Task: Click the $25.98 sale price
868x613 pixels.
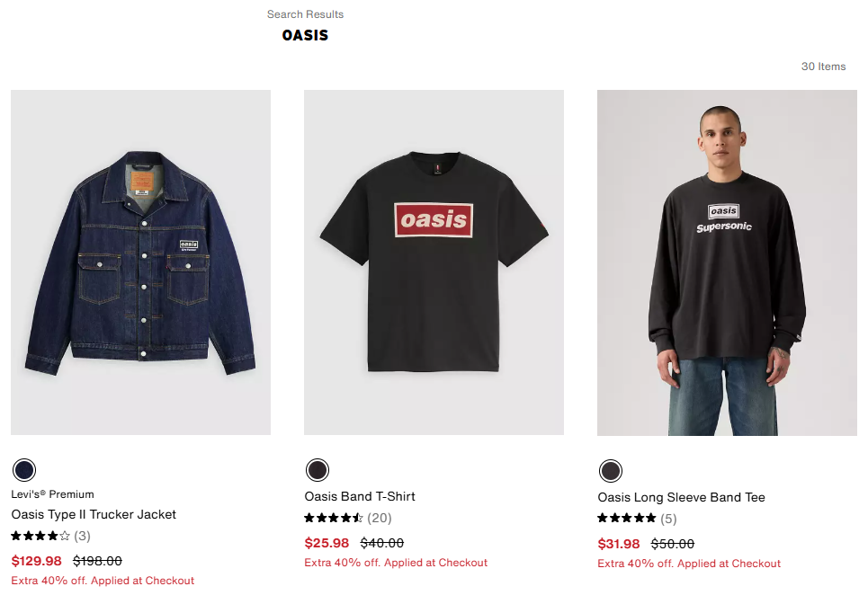Action: pos(327,543)
